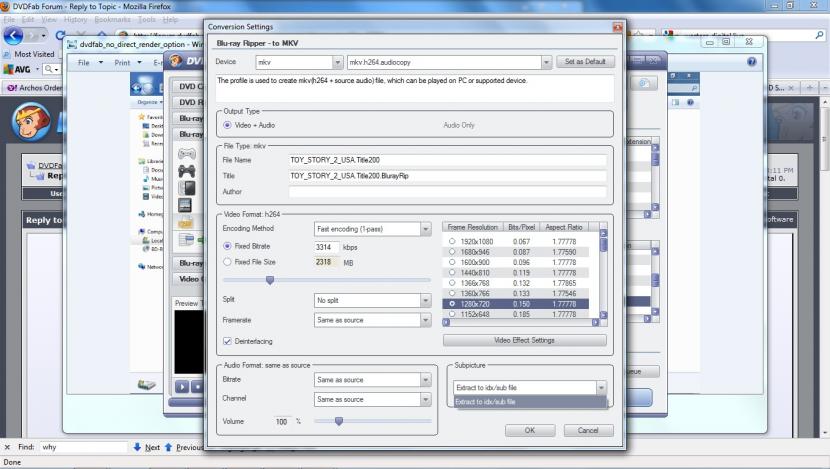
Task: Click the Author input field
Action: pos(447,192)
